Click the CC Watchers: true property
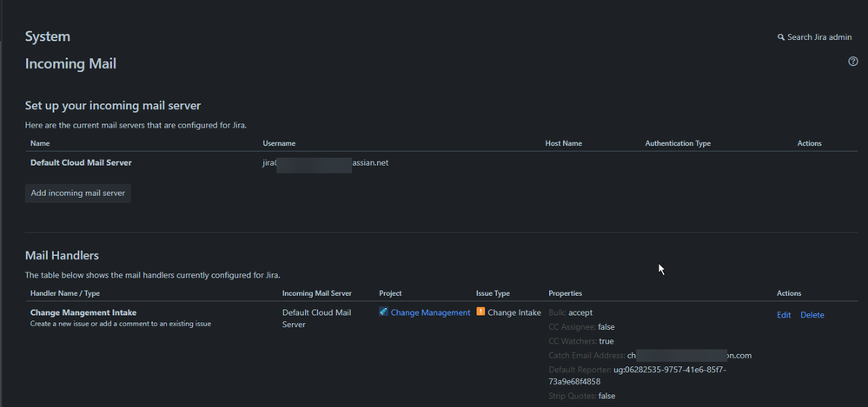 tap(580, 342)
